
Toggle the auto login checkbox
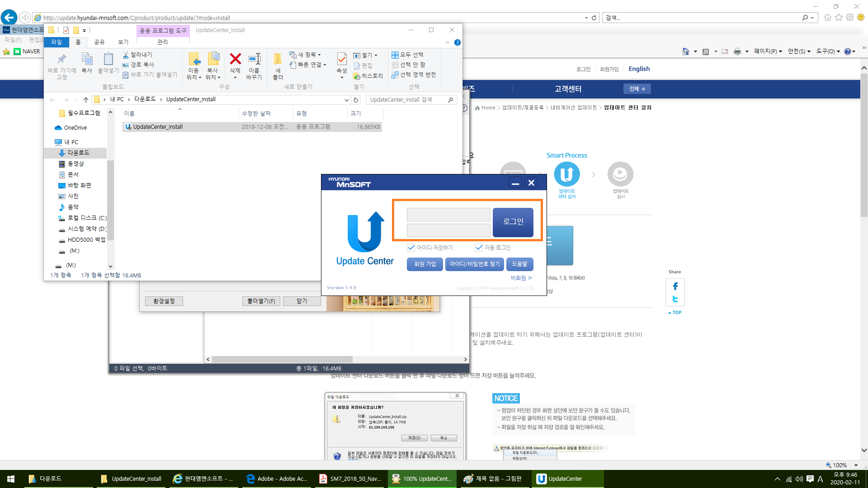(479, 248)
